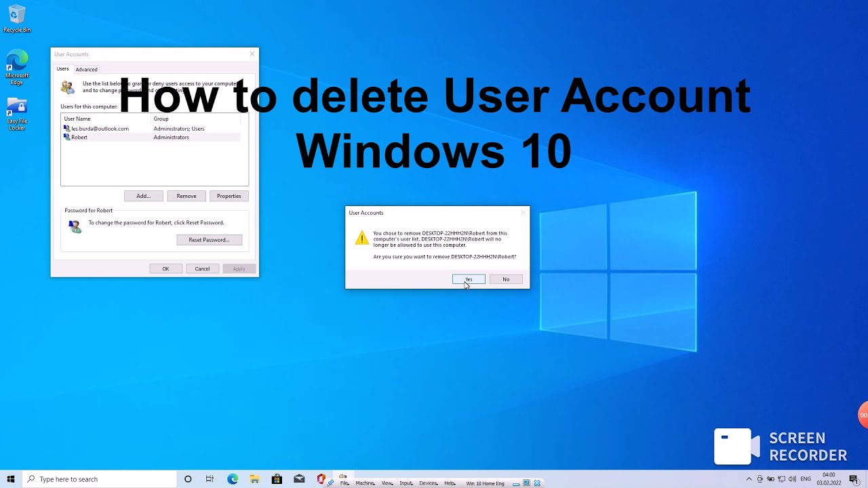Click the User Name column header
This screenshot has width=868, height=488.
pyautogui.click(x=106, y=119)
